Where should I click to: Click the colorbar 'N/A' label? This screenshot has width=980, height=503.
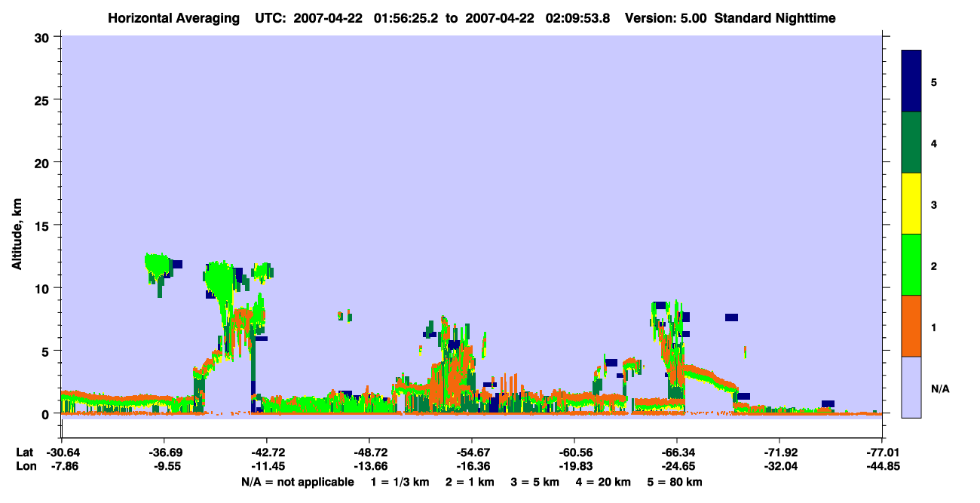[940, 389]
